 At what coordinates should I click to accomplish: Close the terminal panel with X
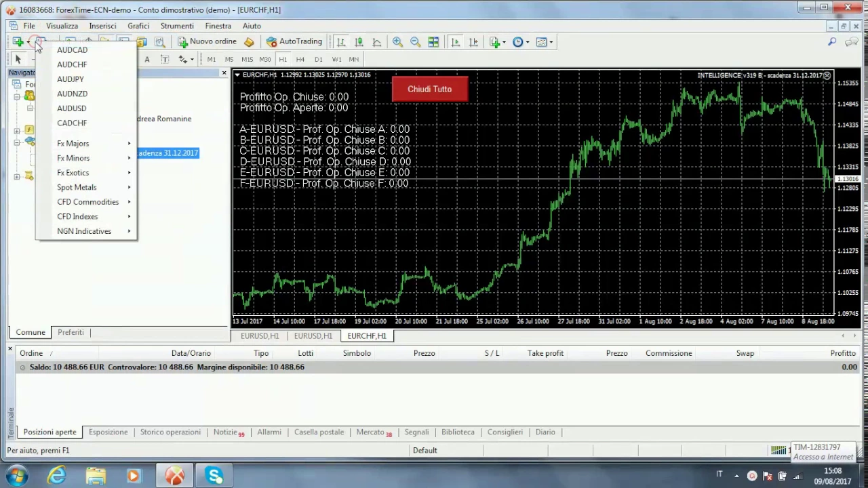pos(10,349)
